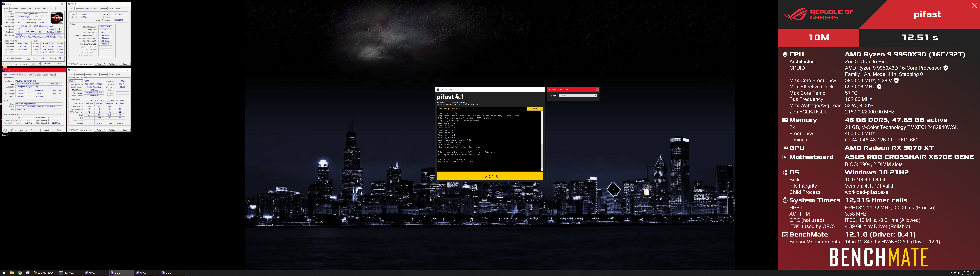Click the yellow 12.51 s result bar
Screen dimensions: 980x276
(x=490, y=176)
